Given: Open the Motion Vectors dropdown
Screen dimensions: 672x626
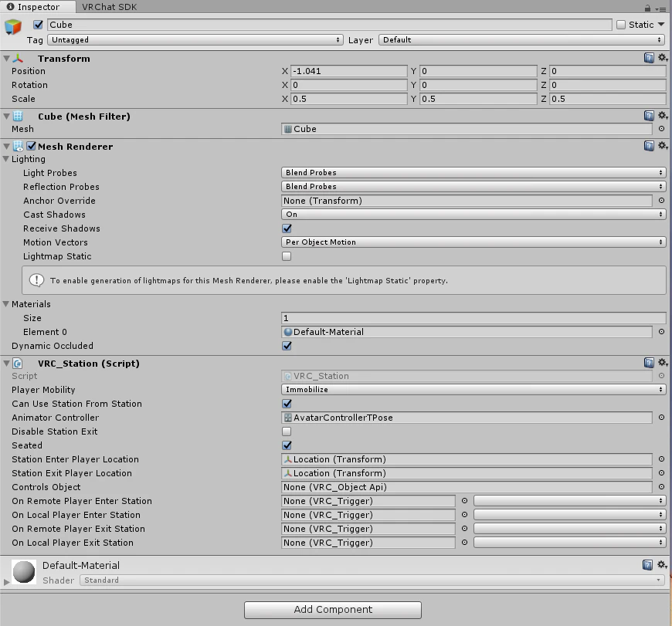Looking at the screenshot, I should click(473, 242).
